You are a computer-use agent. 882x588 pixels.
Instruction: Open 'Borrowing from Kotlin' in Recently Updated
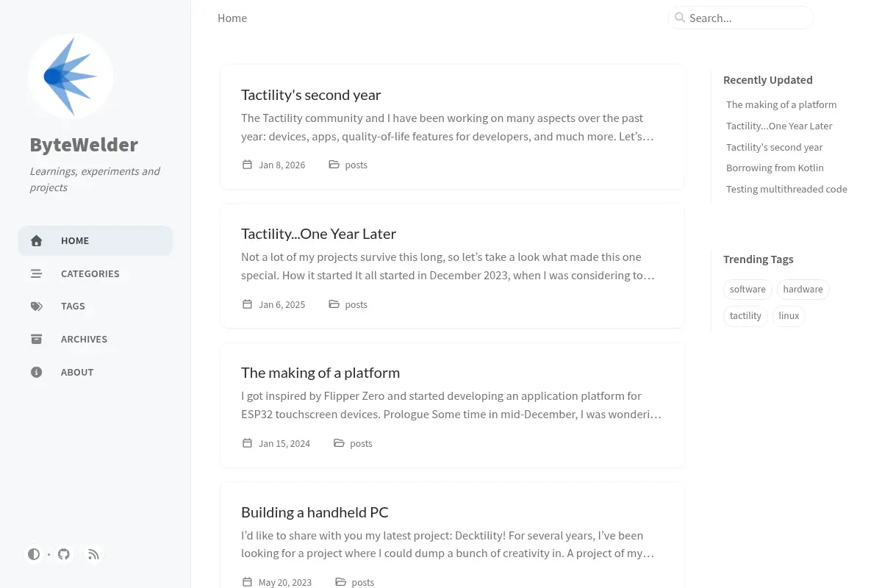tap(775, 168)
